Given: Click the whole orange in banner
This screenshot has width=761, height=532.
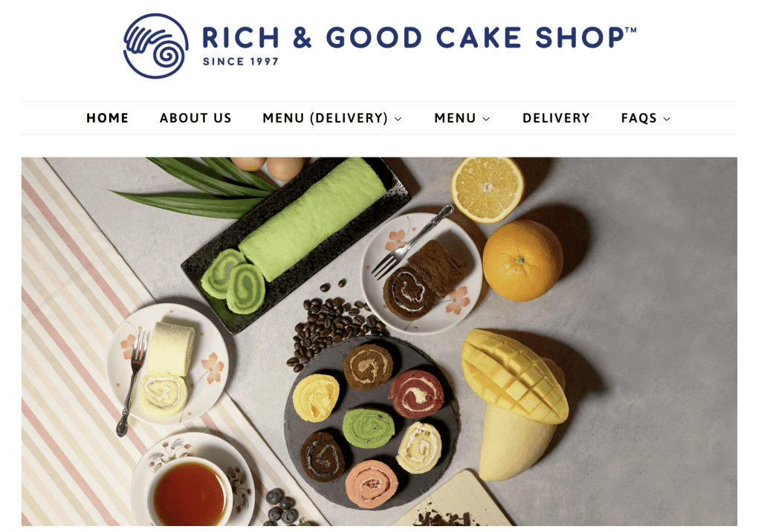Looking at the screenshot, I should 522,261.
